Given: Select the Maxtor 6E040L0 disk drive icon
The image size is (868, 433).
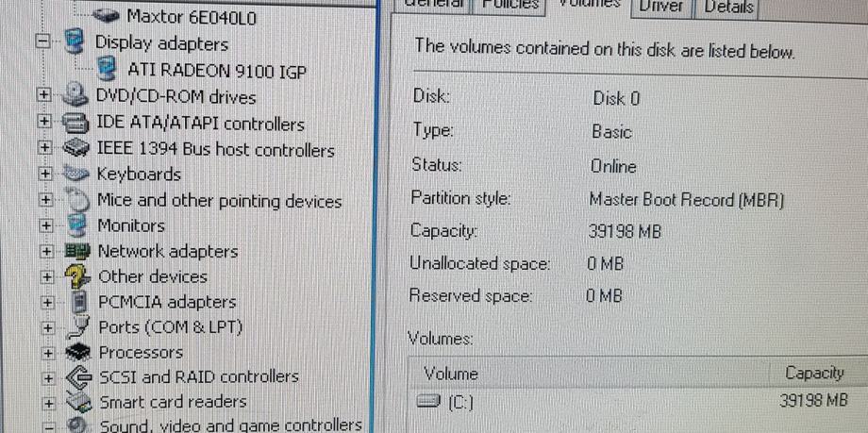Looking at the screenshot, I should coord(107,15).
